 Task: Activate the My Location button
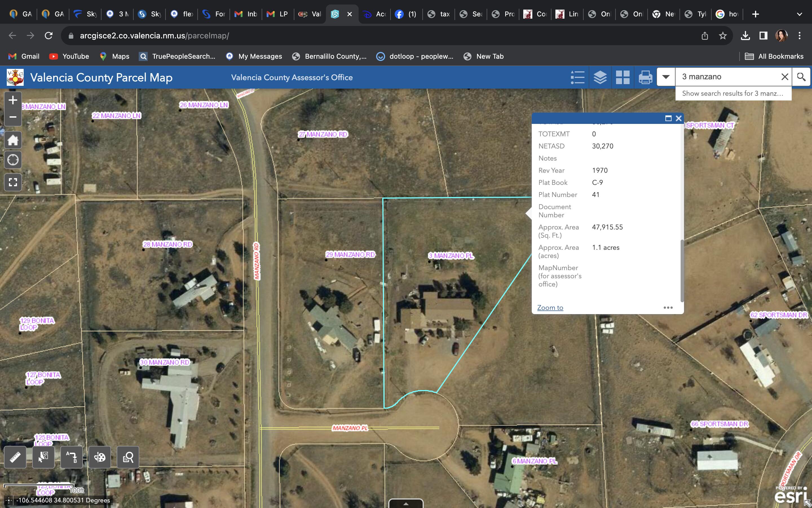coord(13,159)
